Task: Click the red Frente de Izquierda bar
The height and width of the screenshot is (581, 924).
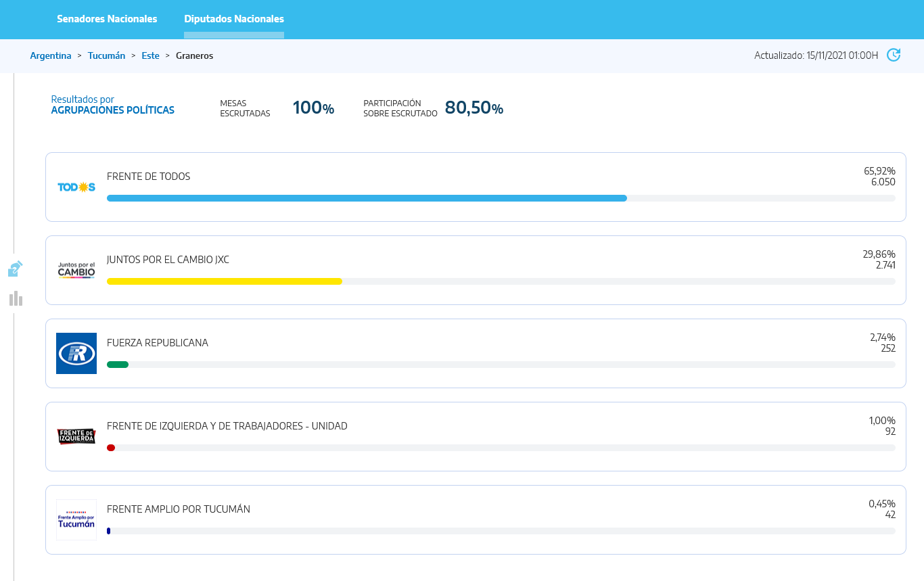Action: click(x=111, y=448)
